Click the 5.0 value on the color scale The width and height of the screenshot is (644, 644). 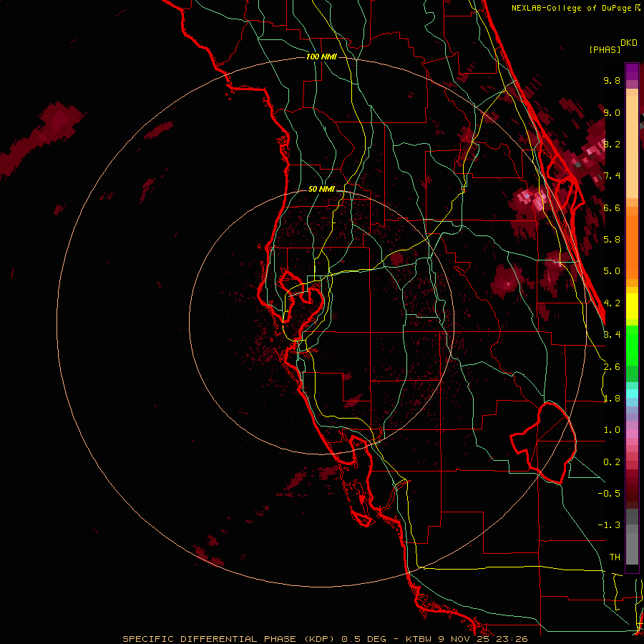(x=612, y=271)
